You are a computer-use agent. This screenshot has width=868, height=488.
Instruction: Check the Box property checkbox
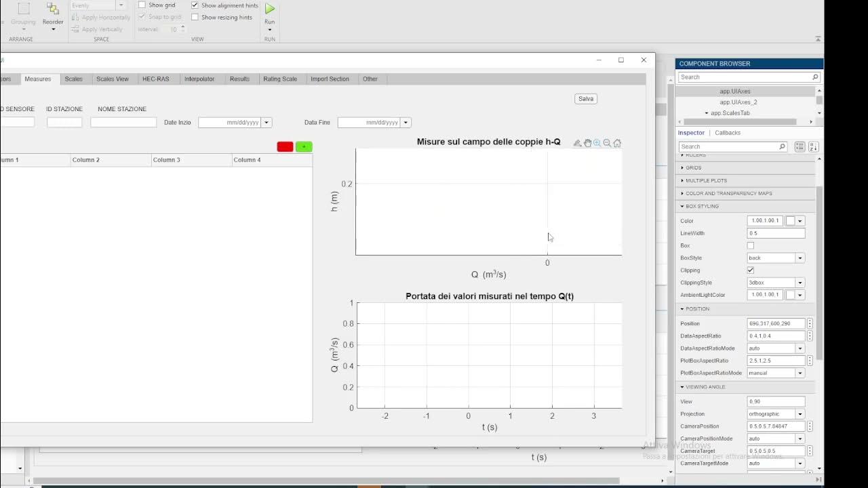[x=751, y=245]
